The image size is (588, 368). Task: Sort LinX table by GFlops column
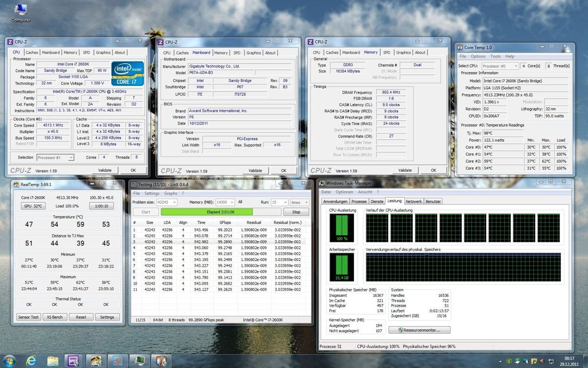tap(225, 222)
